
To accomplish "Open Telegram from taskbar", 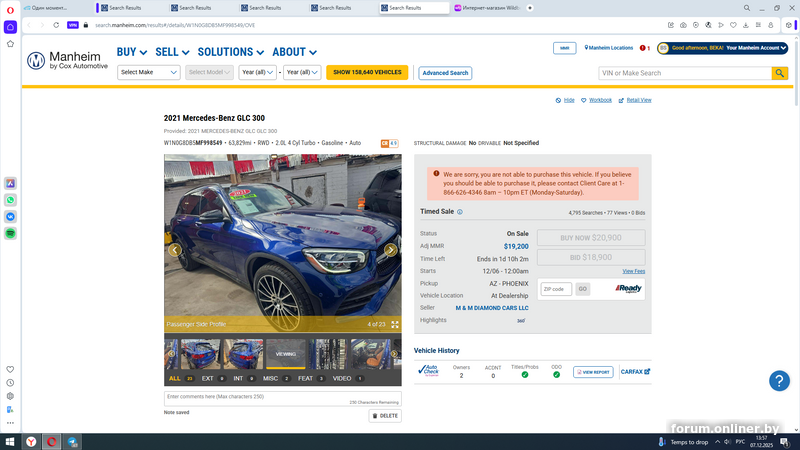I will (72, 442).
